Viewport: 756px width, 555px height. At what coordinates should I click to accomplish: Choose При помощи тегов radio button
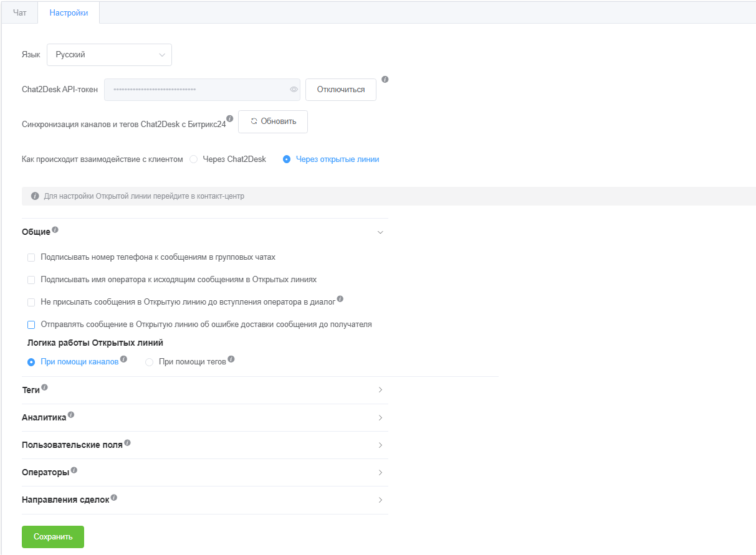click(150, 362)
